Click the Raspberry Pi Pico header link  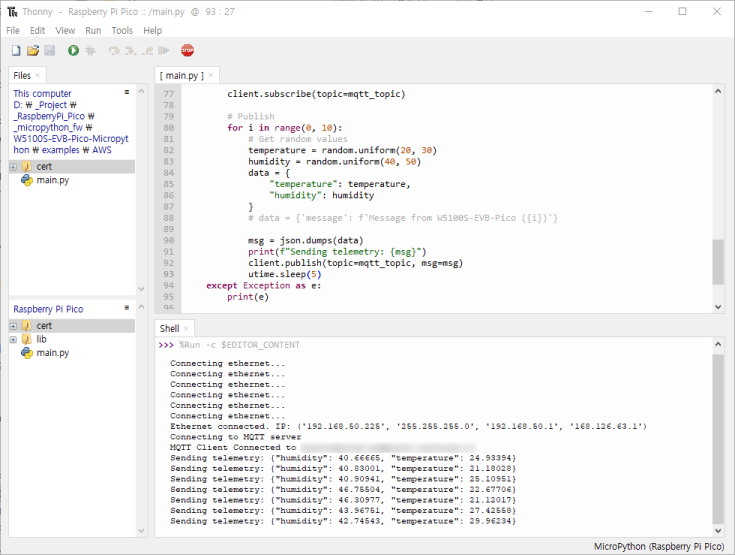[48, 309]
